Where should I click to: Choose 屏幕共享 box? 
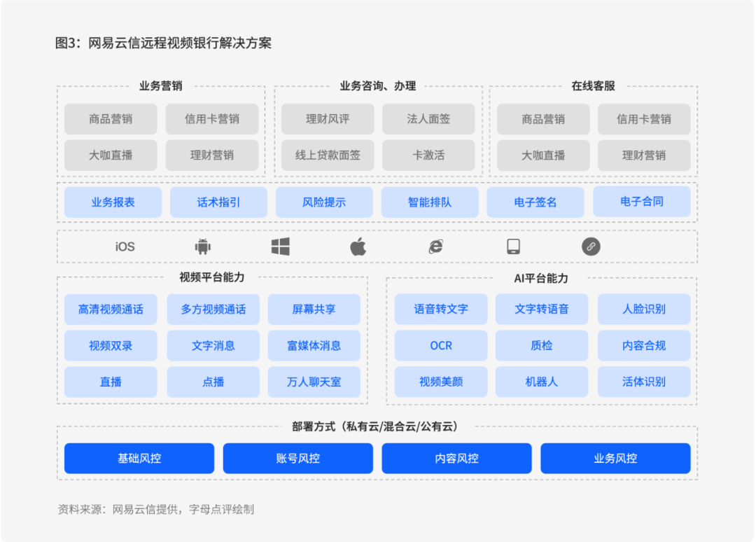click(314, 309)
